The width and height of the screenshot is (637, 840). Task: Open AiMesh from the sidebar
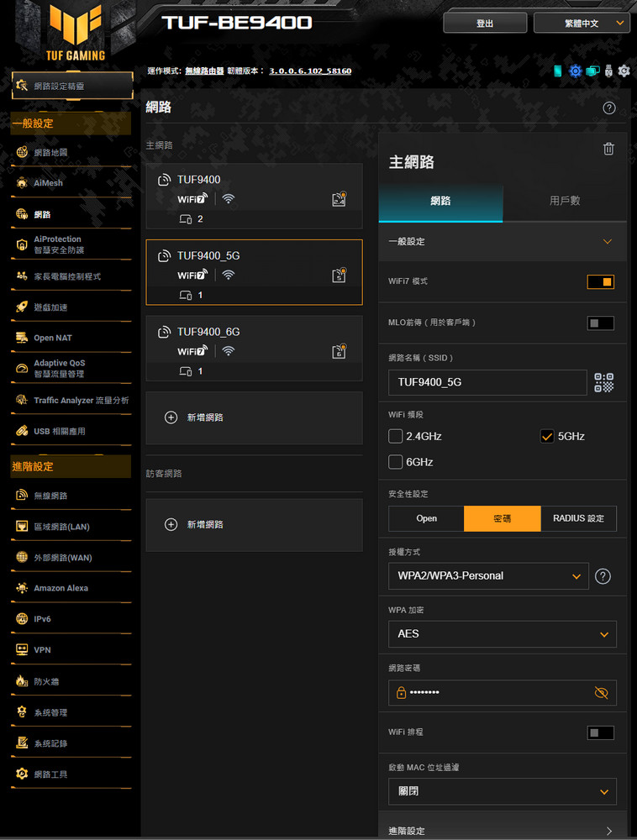click(48, 183)
